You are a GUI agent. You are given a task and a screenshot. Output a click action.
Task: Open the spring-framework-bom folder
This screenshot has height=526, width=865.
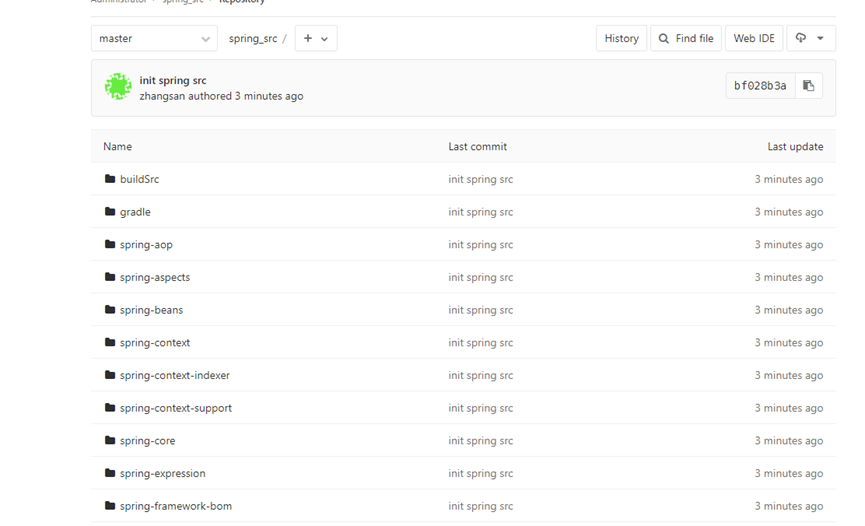pyautogui.click(x=176, y=506)
